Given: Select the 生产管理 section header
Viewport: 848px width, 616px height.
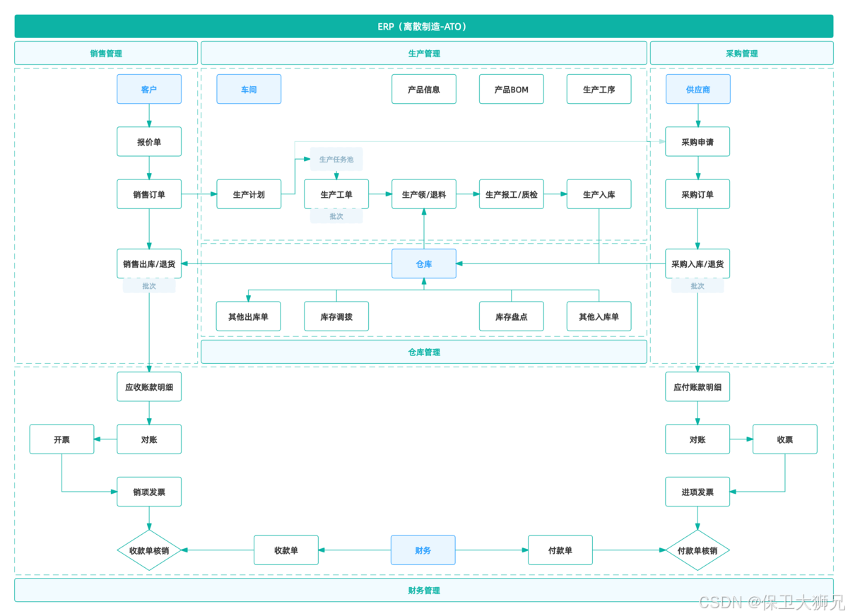Looking at the screenshot, I should (x=424, y=53).
